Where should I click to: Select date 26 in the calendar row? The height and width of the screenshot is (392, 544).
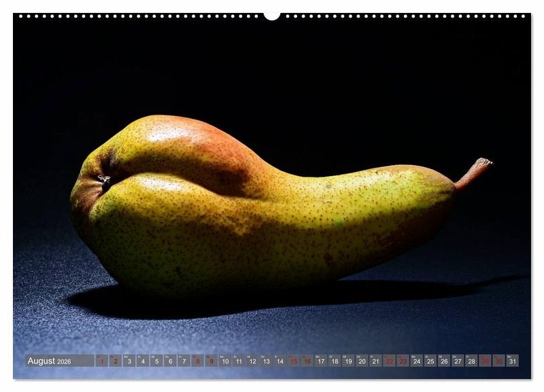[x=445, y=361]
